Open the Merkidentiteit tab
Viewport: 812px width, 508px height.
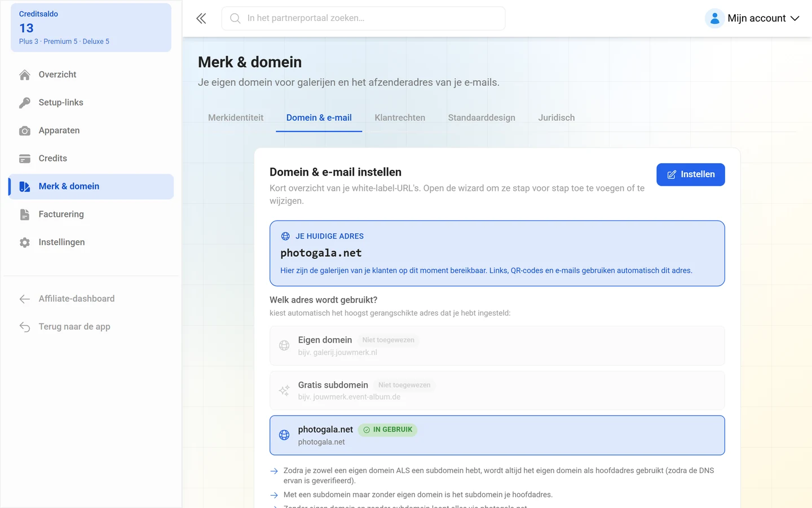236,117
